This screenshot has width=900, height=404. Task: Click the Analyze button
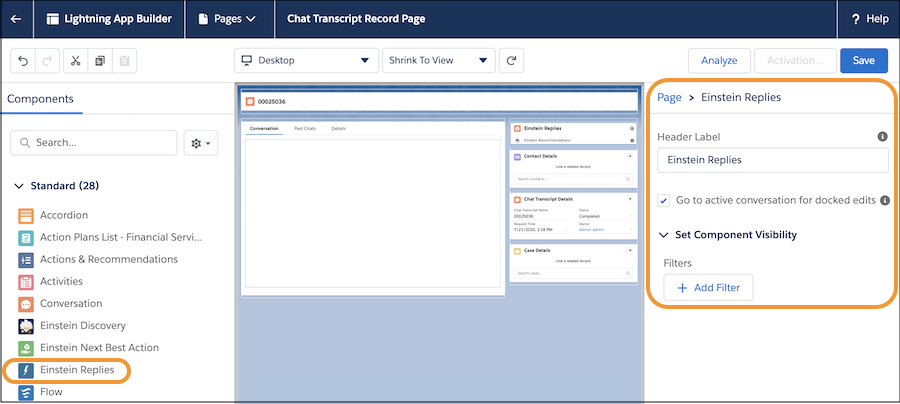click(719, 60)
